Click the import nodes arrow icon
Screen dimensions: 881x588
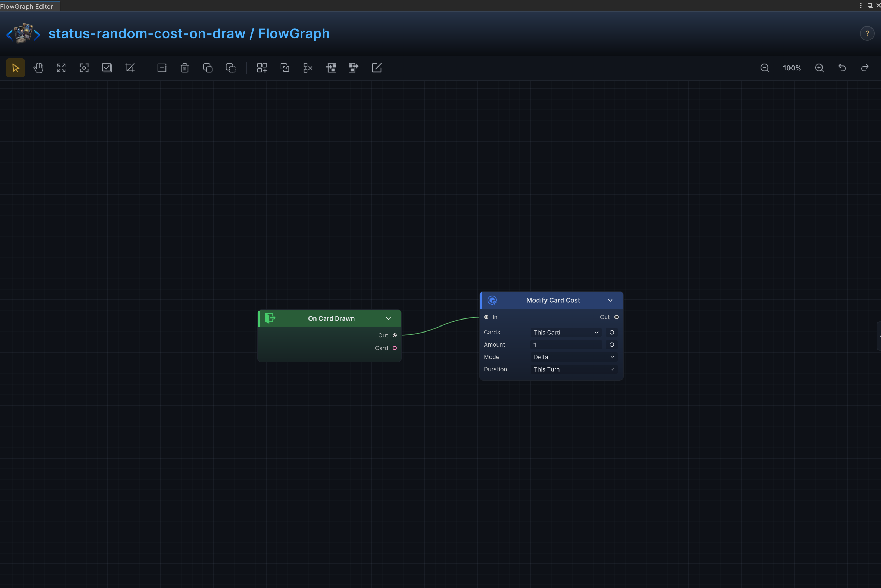pyautogui.click(x=331, y=68)
